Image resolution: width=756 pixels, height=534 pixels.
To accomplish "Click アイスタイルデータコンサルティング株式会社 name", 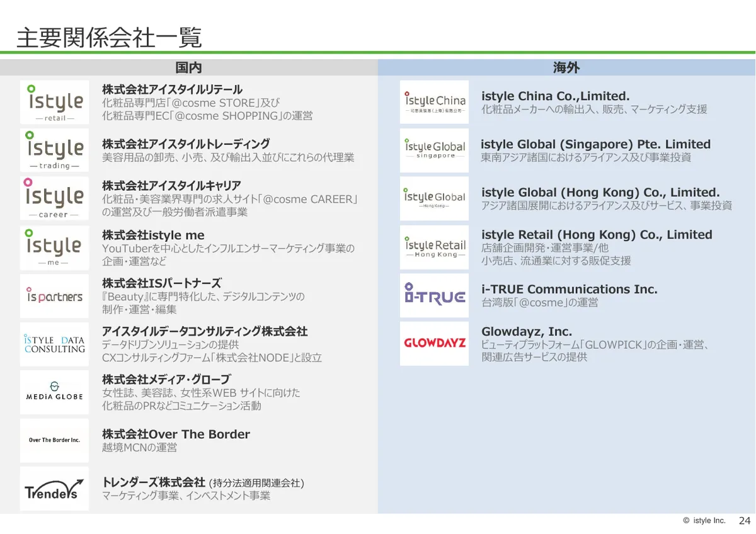I will [x=205, y=331].
